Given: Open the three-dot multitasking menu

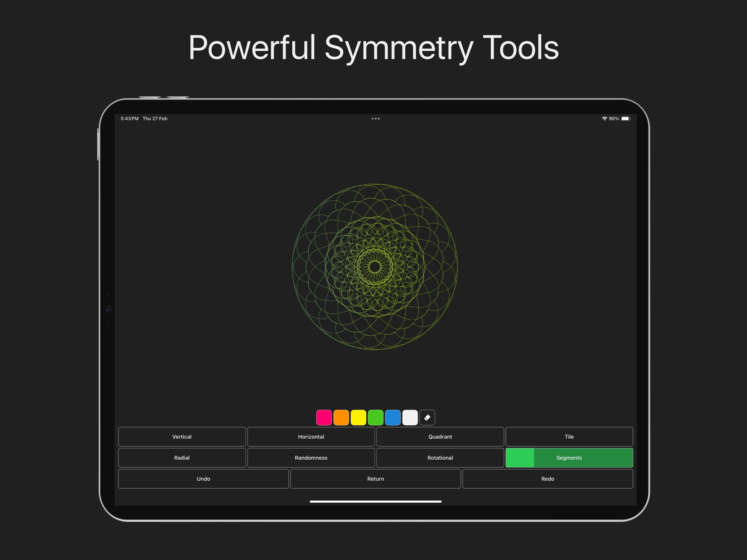Looking at the screenshot, I should (x=375, y=119).
